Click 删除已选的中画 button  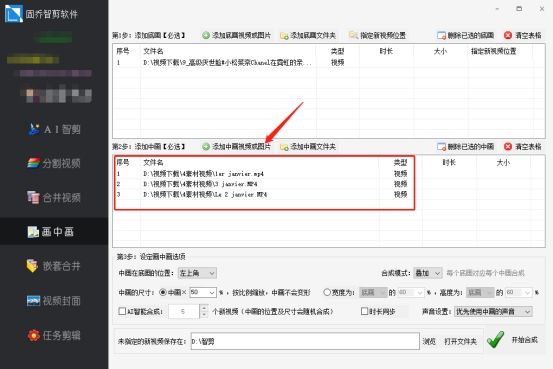tap(465, 146)
